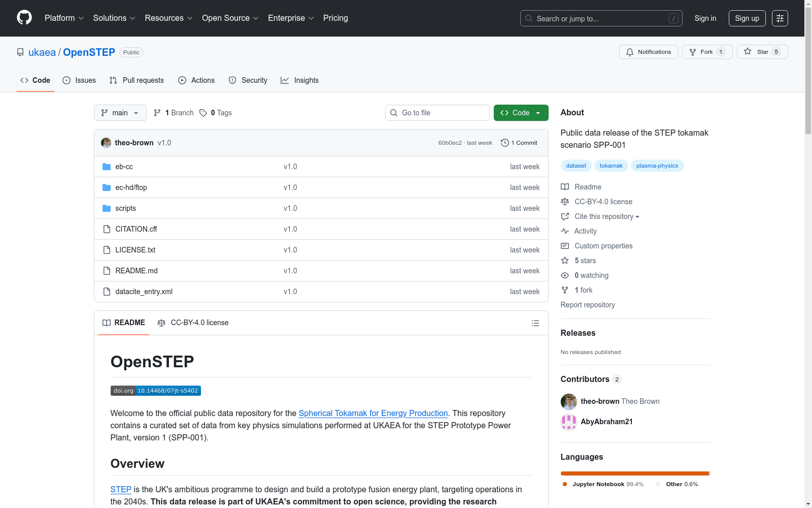
Task: Click the eb-cc folder icon
Action: [x=107, y=167]
